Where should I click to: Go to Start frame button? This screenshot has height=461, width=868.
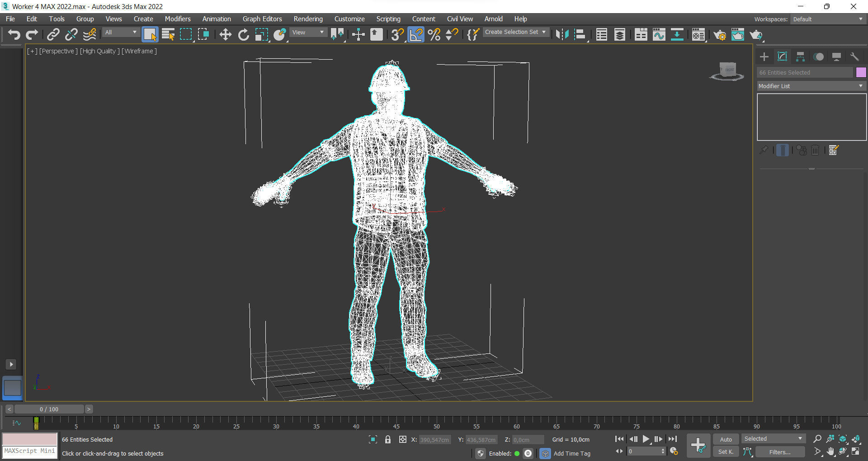(619, 439)
